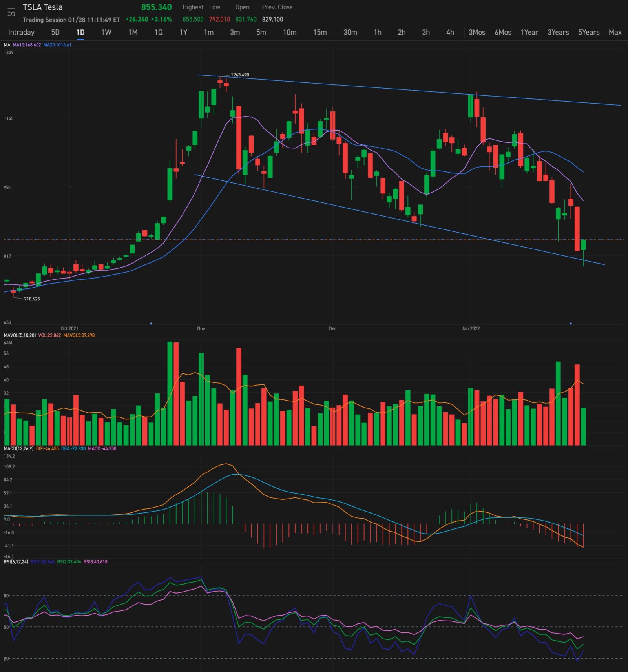Click the Dec date axis label
This screenshot has height=672, width=628.
pos(332,328)
